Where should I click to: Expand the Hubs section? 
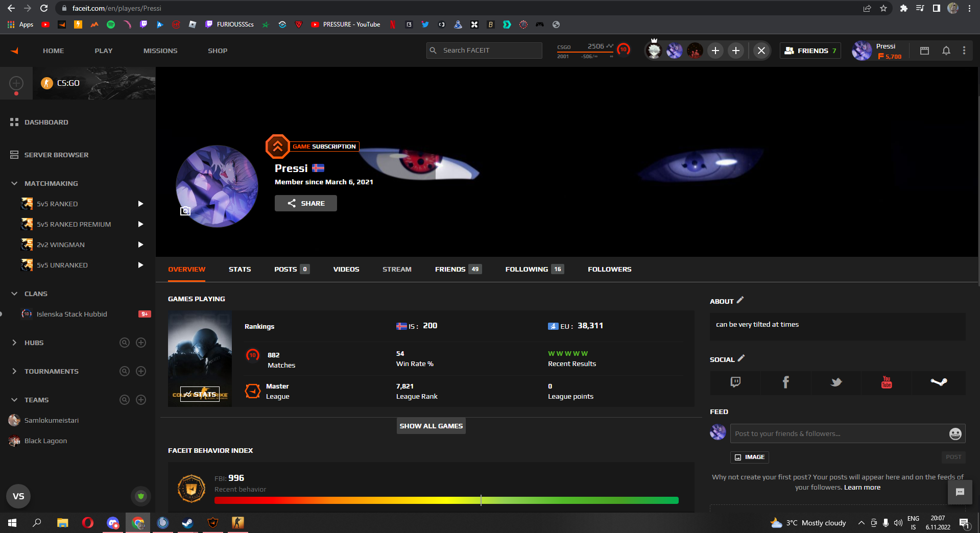pyautogui.click(x=14, y=343)
